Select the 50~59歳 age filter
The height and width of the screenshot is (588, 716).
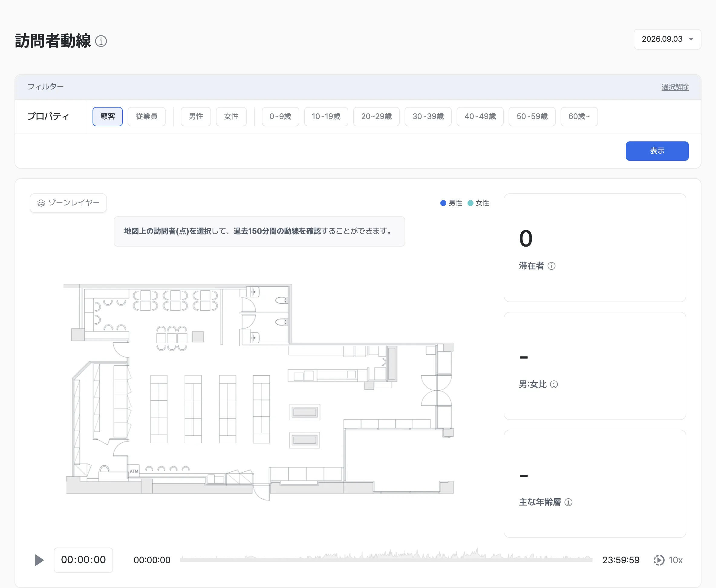(x=532, y=117)
